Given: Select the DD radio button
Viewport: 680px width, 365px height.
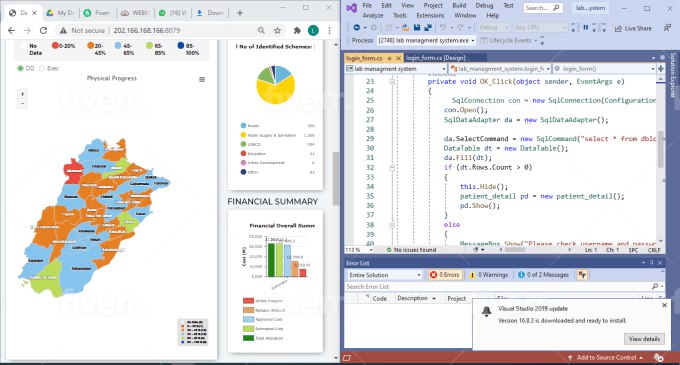Looking at the screenshot, I should 20,68.
